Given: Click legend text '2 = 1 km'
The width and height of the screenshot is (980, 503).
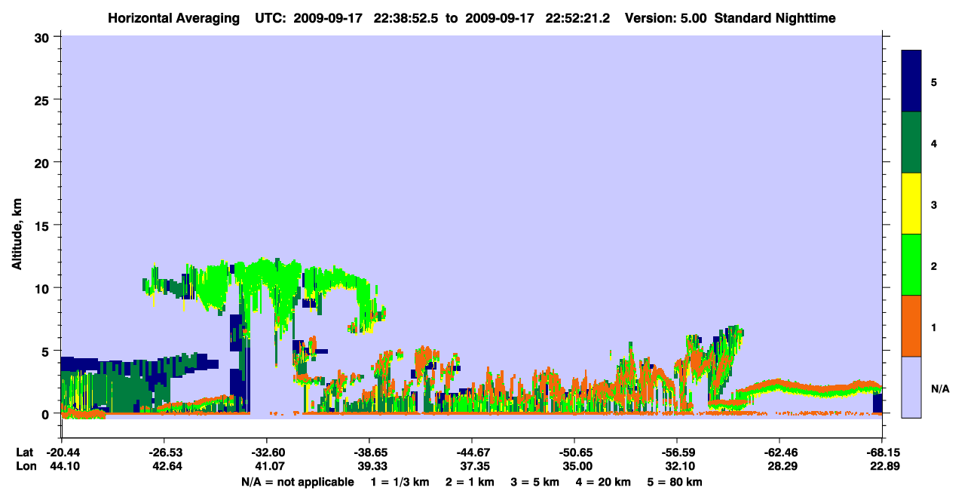Looking at the screenshot, I should 470,482.
